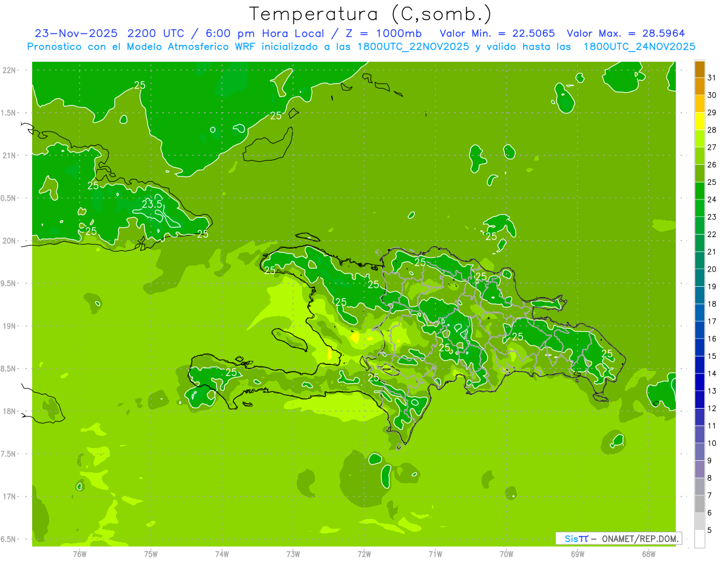
Task: Click the "75W" longitude axis label
Action: point(151,554)
